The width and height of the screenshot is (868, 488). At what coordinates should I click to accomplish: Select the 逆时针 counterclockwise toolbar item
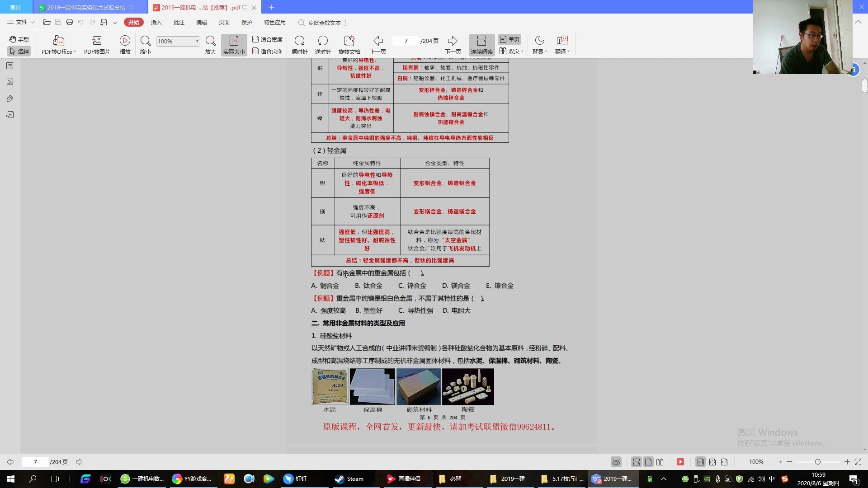[322, 44]
